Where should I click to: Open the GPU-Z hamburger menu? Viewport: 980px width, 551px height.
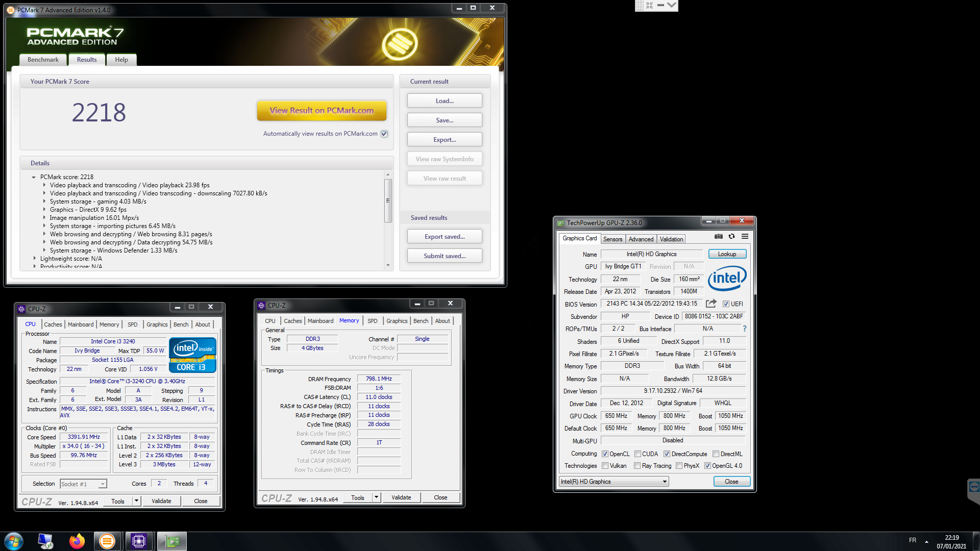(745, 236)
